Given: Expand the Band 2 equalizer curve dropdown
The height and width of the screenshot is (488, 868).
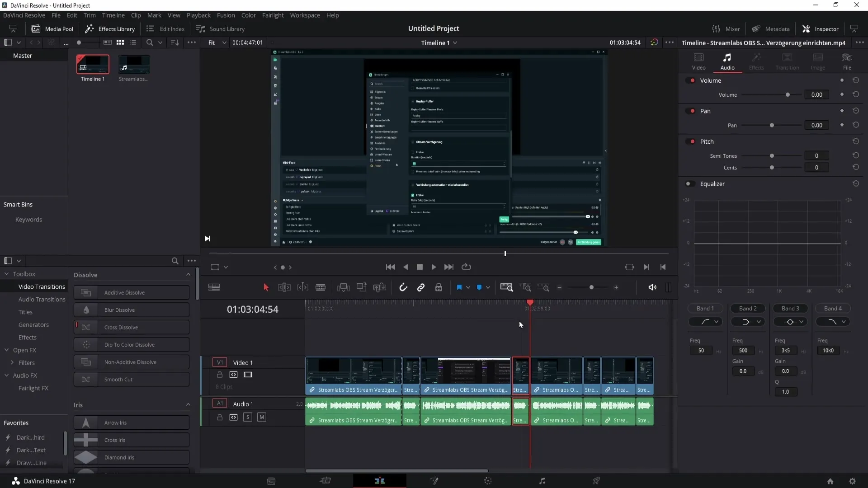Looking at the screenshot, I should 759,322.
